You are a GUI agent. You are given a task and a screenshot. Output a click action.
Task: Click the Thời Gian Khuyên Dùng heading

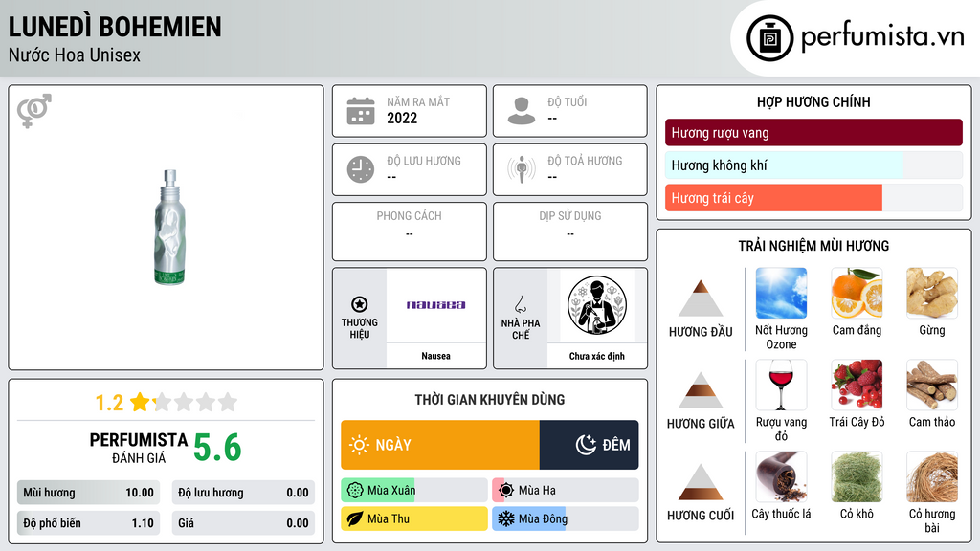point(490,399)
